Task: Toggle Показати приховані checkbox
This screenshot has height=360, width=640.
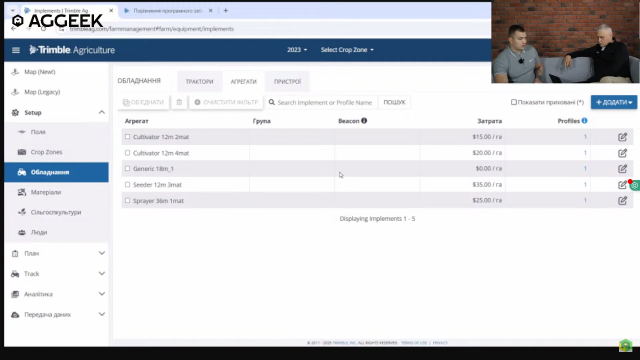Action: click(x=514, y=102)
